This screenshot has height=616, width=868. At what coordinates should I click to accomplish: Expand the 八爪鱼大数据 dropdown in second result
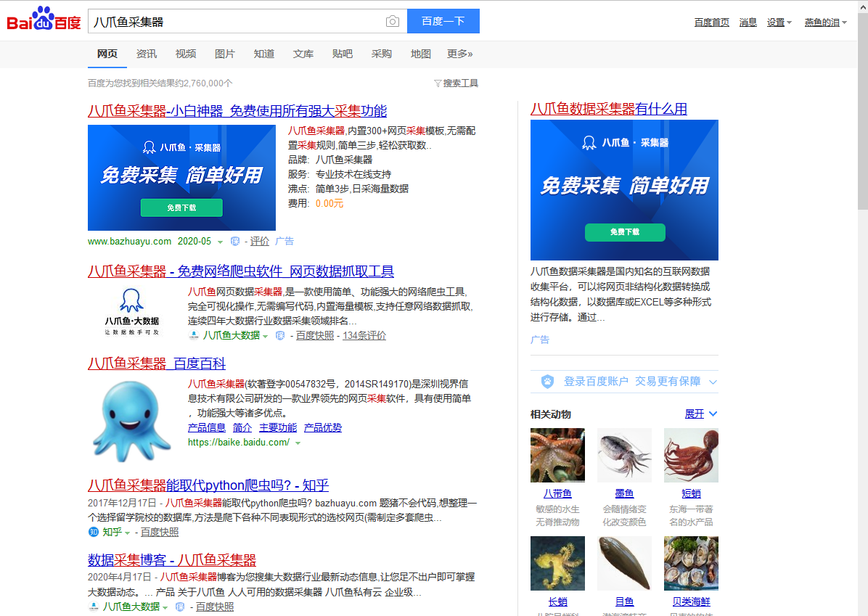265,336
